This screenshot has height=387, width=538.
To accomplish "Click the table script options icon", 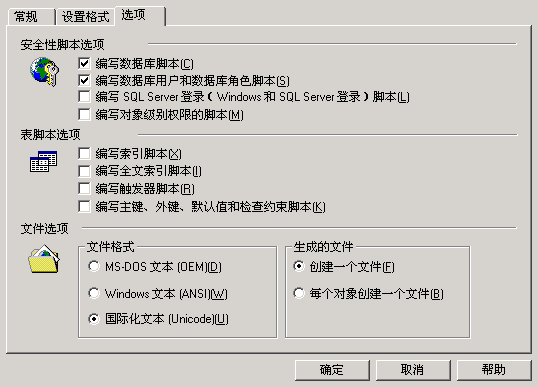I will click(x=44, y=161).
